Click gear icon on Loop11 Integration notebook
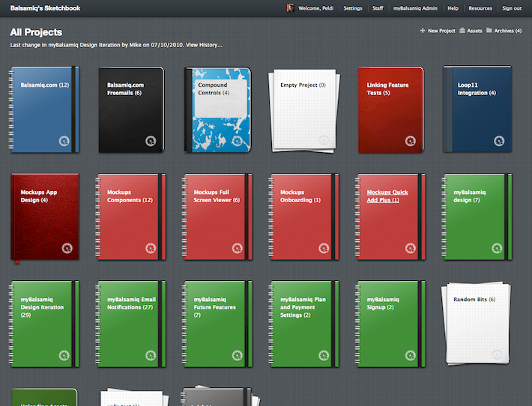 tap(499, 141)
